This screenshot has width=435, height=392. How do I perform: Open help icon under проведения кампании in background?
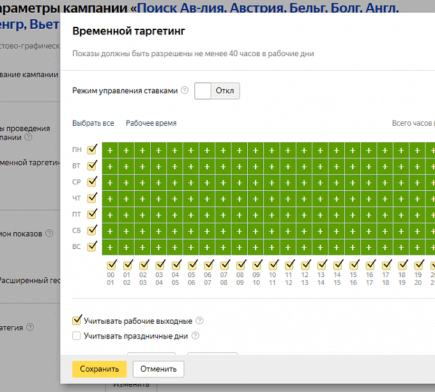click(29, 137)
